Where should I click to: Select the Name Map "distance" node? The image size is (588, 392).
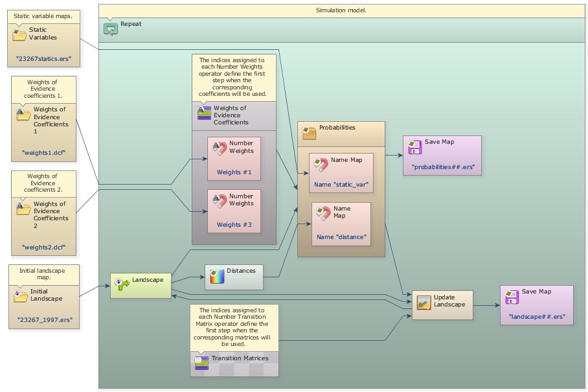pyautogui.click(x=341, y=224)
